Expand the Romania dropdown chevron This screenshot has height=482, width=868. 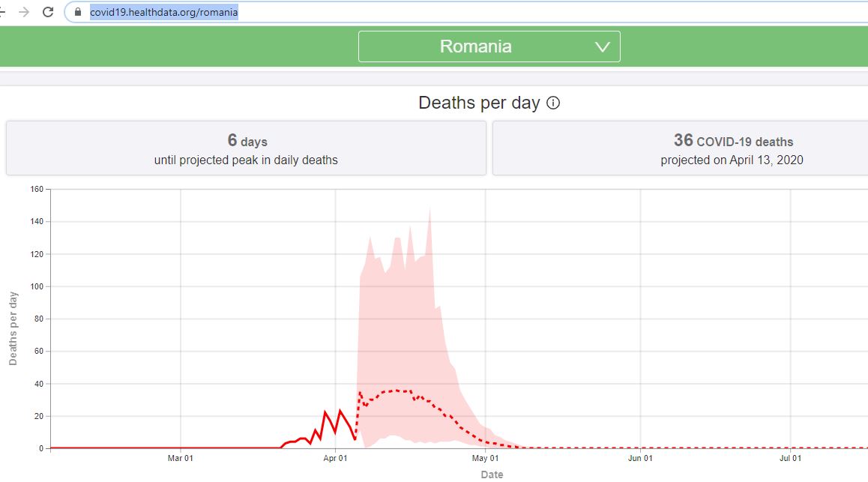tap(603, 47)
